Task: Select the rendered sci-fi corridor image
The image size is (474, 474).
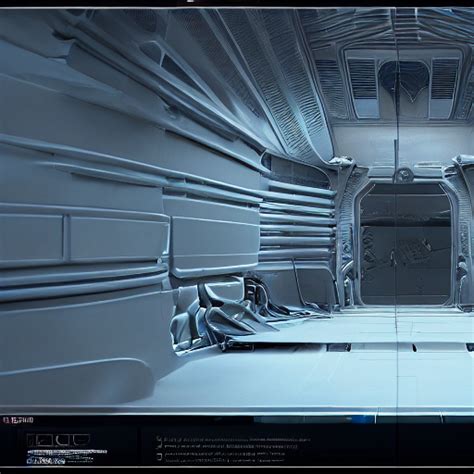Action: [x=237, y=210]
